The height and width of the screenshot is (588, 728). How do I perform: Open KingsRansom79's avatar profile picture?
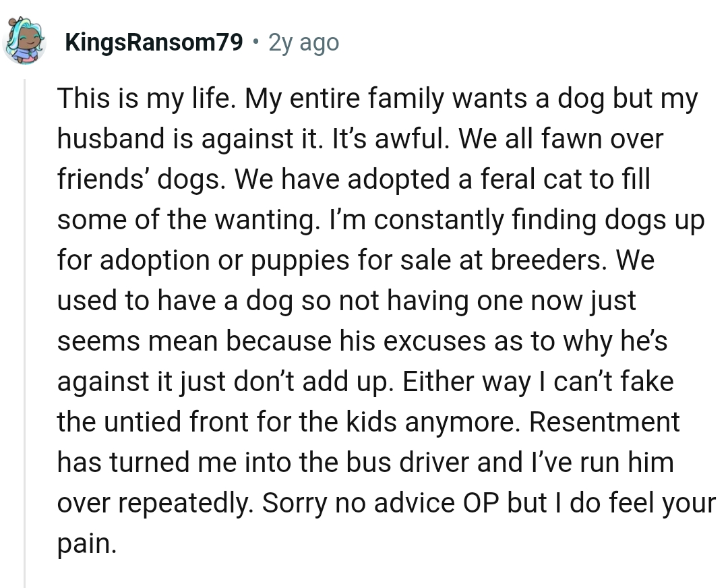coord(24,41)
